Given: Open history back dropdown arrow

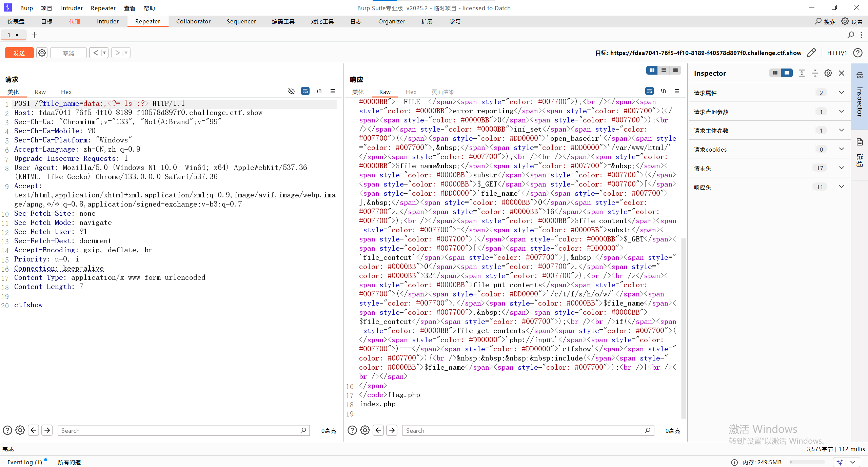Looking at the screenshot, I should point(104,53).
